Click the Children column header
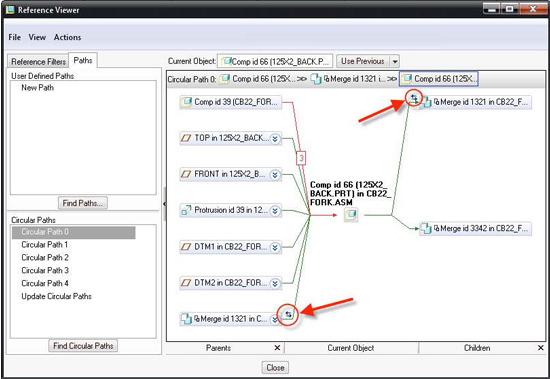The height and width of the screenshot is (379, 550). click(x=477, y=348)
